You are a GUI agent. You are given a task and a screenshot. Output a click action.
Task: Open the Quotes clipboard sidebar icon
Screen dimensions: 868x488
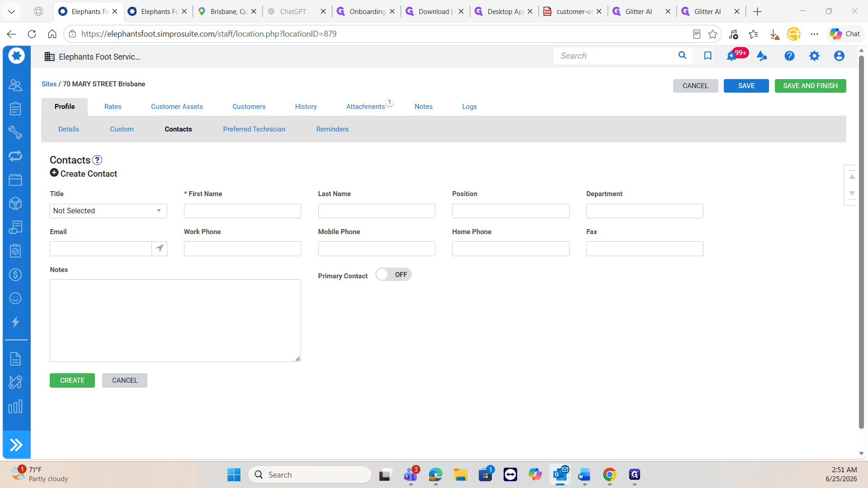(x=15, y=108)
